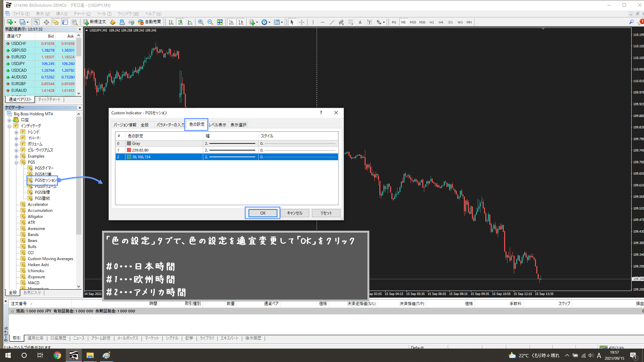Select the crosshair cursor tool
Image resolution: width=644 pixels, height=362 pixels.
[x=302, y=22]
